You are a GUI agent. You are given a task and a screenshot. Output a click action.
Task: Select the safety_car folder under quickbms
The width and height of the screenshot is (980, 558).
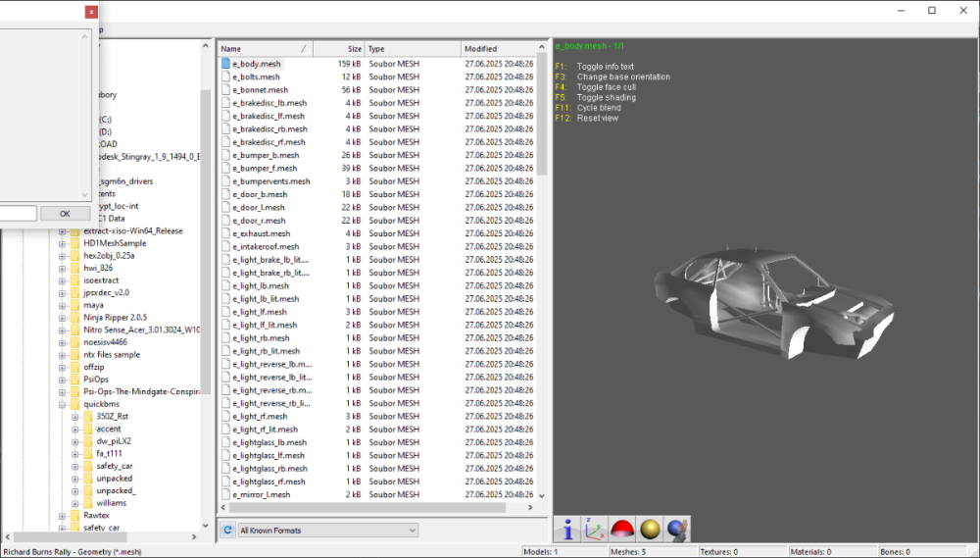click(114, 466)
